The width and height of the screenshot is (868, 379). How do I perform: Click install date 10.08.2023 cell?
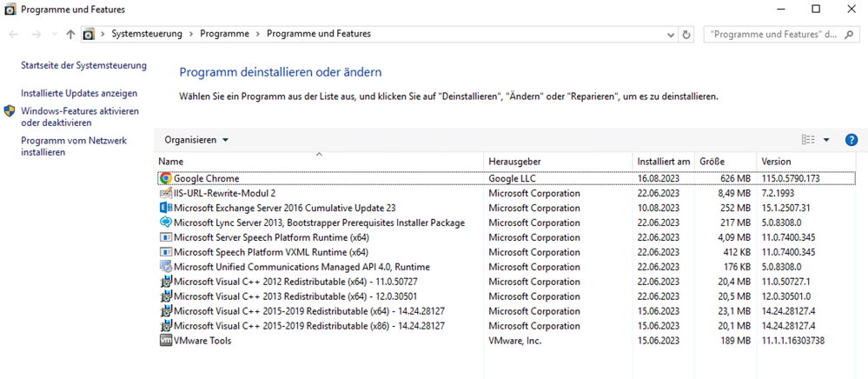[659, 209]
